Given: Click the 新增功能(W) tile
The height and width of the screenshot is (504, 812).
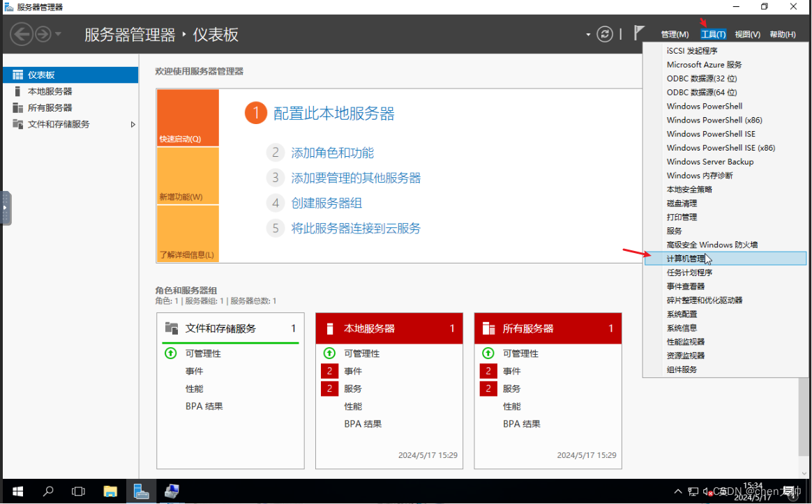Looking at the screenshot, I should (188, 176).
